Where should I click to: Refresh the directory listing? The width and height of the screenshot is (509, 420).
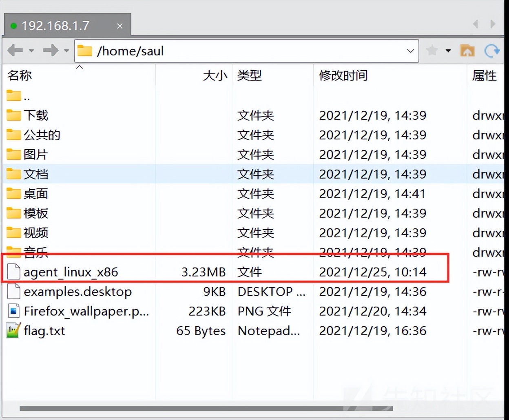(x=492, y=51)
